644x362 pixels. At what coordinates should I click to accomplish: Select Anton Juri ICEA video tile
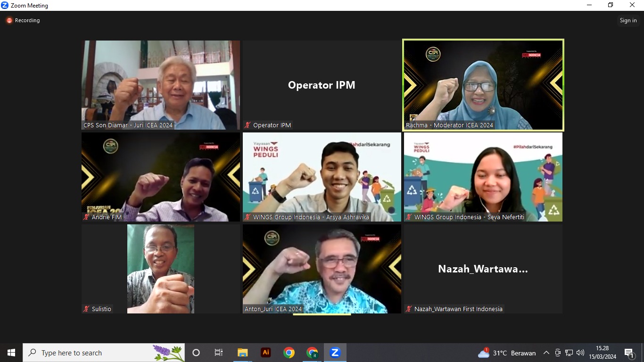click(x=322, y=269)
